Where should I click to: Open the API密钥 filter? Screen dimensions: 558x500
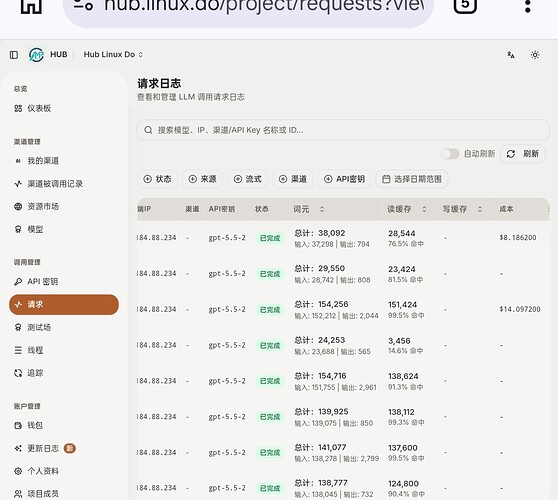coord(344,179)
